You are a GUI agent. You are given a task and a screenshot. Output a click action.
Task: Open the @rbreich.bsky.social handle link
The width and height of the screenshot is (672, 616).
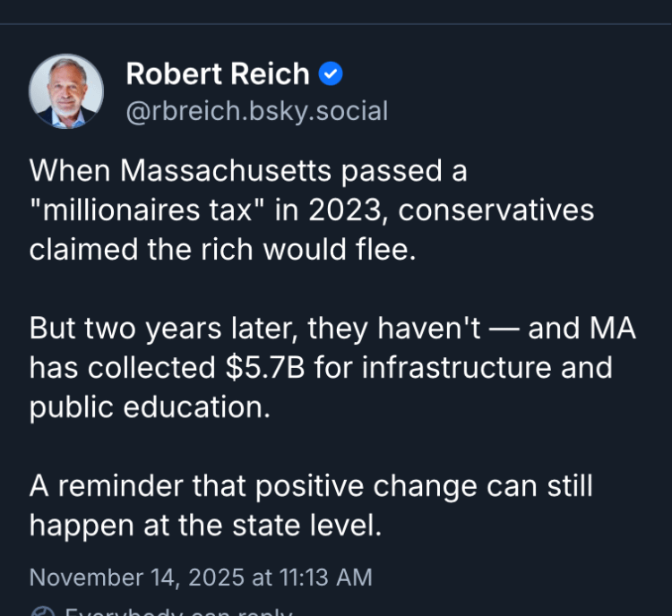pyautogui.click(x=257, y=111)
